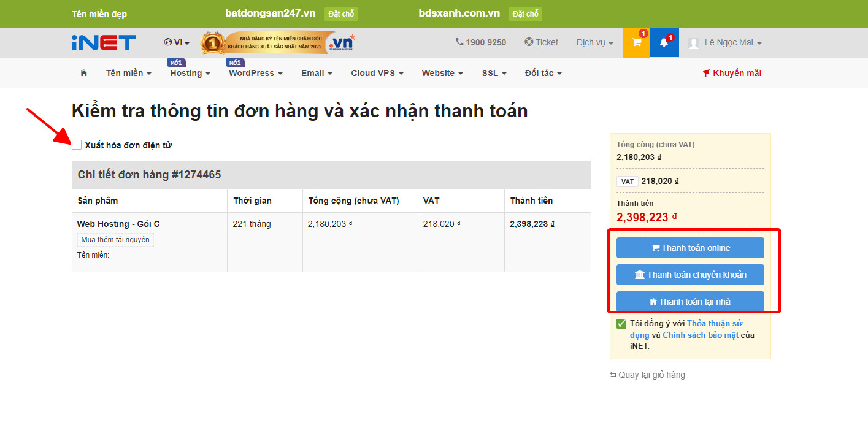Expand the Đối tác menu
The height and width of the screenshot is (436, 868).
tap(543, 73)
